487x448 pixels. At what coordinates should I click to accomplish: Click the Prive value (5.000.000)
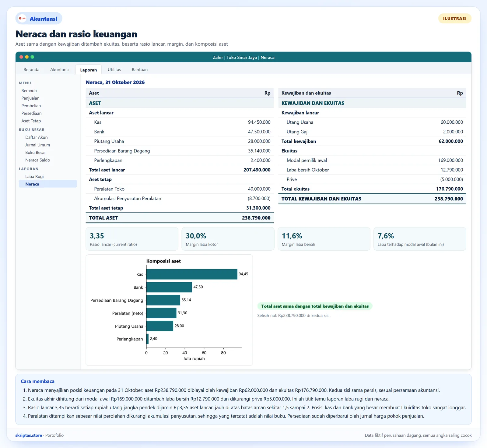tap(452, 179)
